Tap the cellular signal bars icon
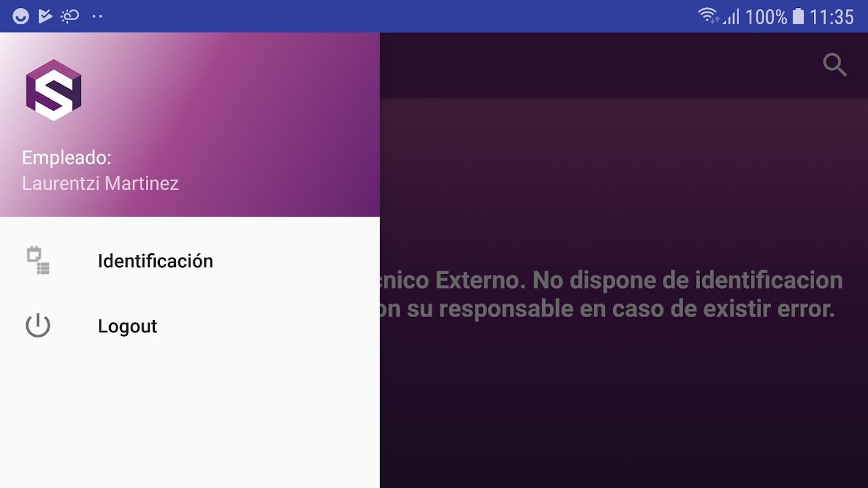868x488 pixels. click(731, 16)
